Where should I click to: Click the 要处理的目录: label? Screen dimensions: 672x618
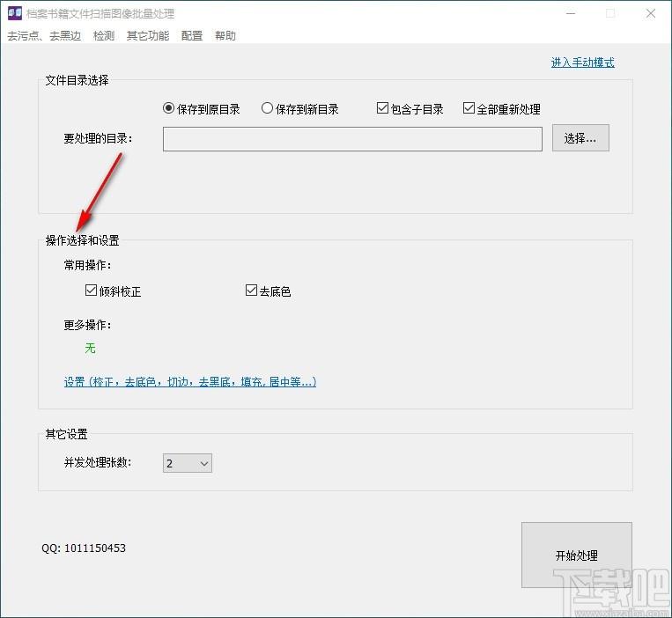(x=98, y=138)
